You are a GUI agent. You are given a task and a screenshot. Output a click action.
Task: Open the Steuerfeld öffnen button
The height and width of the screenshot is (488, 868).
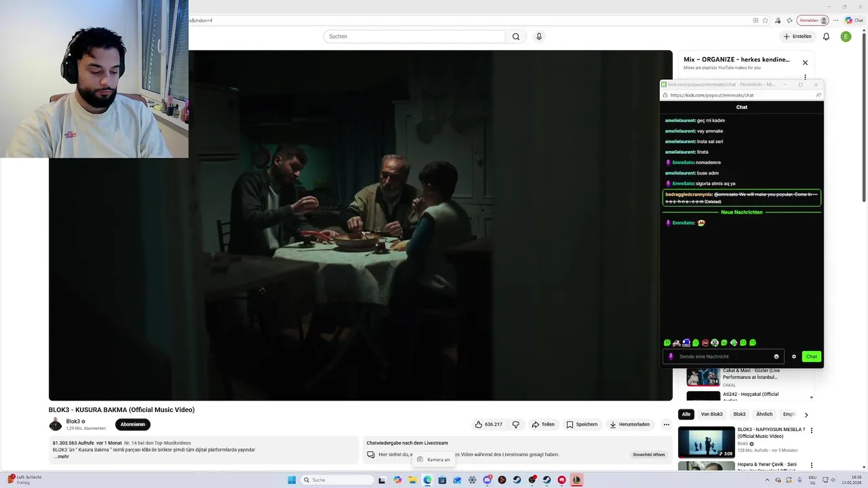click(649, 455)
